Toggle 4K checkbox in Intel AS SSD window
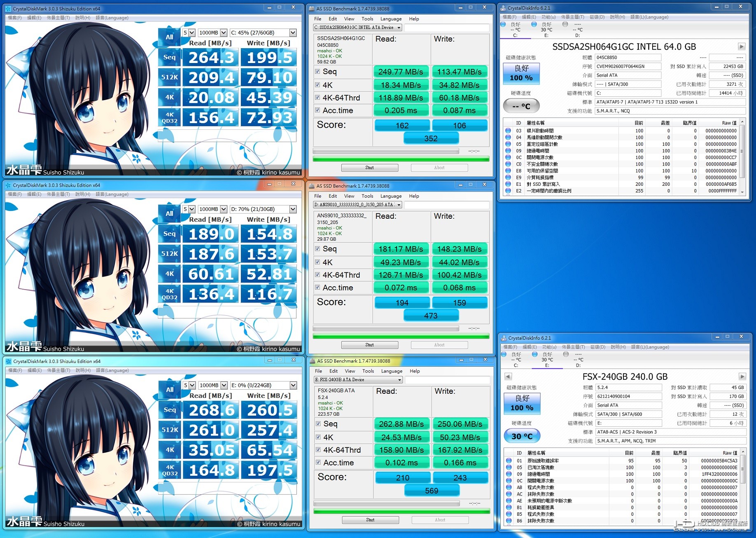The width and height of the screenshot is (756, 538). (x=317, y=85)
